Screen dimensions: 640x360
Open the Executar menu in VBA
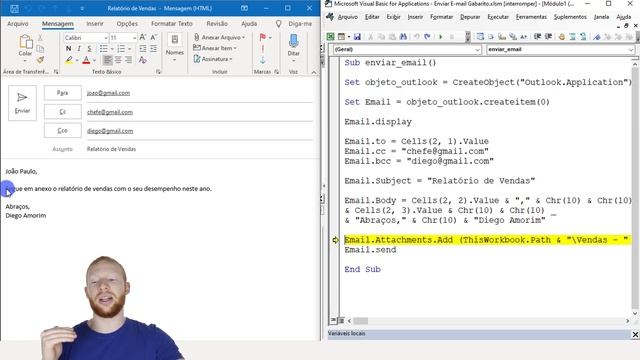498,17
